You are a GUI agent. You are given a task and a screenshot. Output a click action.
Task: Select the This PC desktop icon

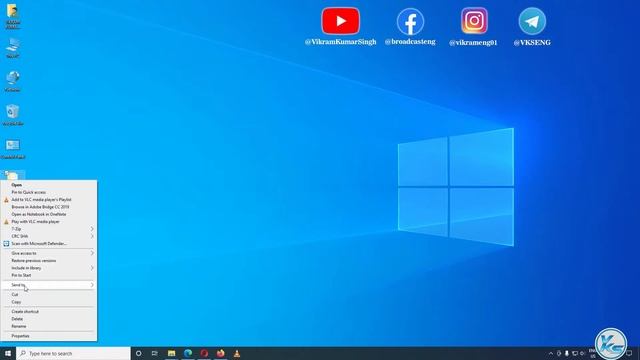pyautogui.click(x=13, y=48)
